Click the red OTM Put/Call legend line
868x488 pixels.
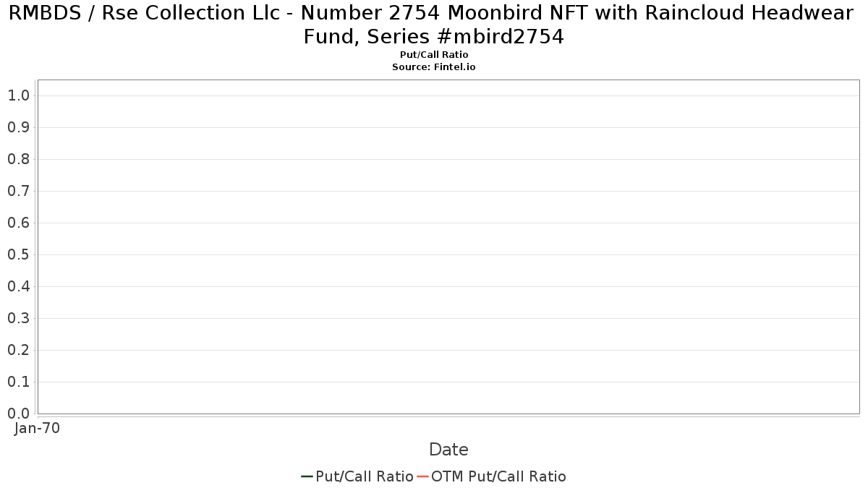coord(423,476)
